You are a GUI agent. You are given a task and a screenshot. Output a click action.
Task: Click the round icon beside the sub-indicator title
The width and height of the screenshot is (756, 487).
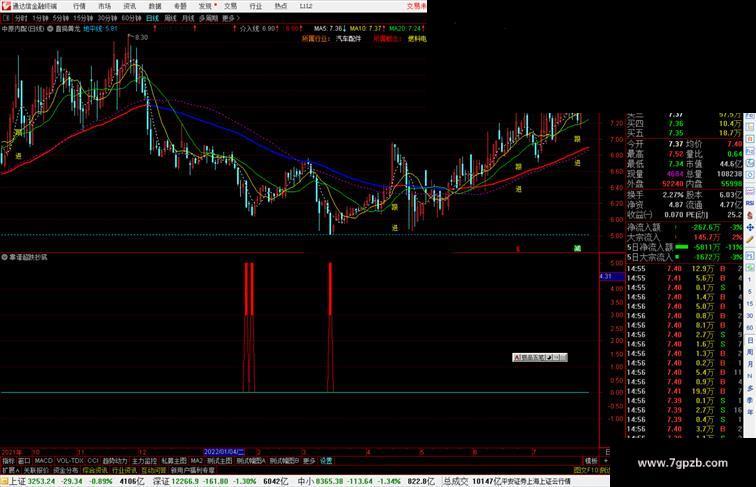[x=4, y=257]
